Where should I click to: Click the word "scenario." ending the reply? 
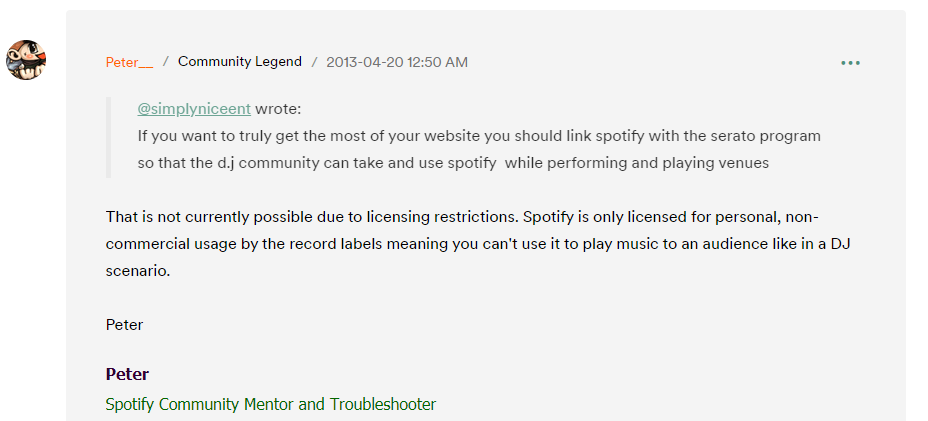[x=138, y=271]
